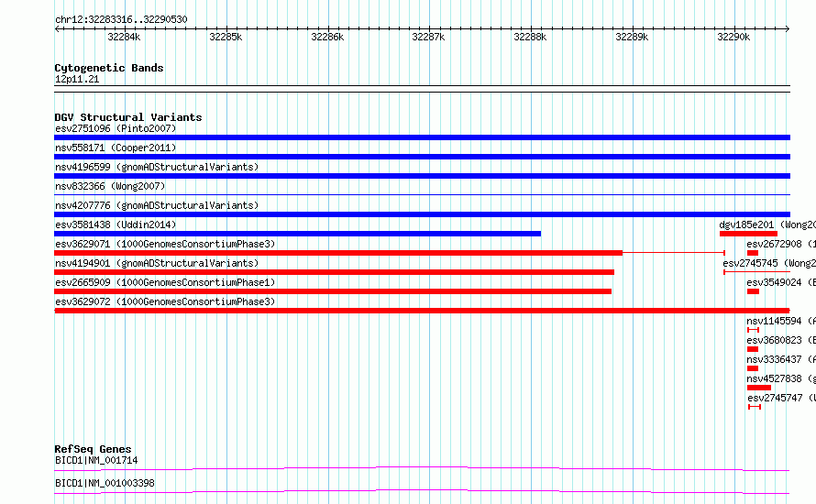Image resolution: width=816 pixels, height=504 pixels.
Task: Open the nsv4207776 gnomAD variant label
Action: pyautogui.click(x=157, y=205)
